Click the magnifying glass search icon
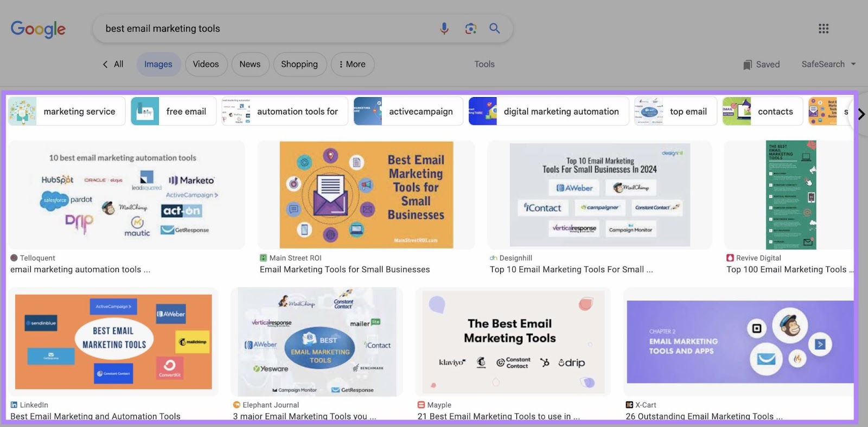The width and height of the screenshot is (868, 427). point(494,28)
